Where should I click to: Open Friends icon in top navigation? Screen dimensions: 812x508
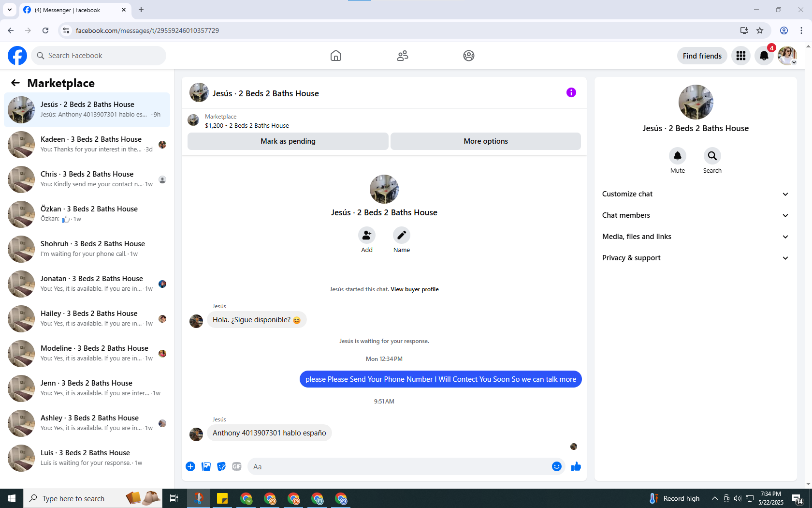coord(403,56)
